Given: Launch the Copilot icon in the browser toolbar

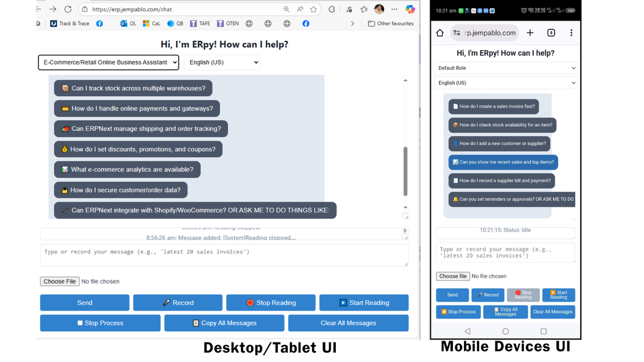Looking at the screenshot, I should coord(410,9).
